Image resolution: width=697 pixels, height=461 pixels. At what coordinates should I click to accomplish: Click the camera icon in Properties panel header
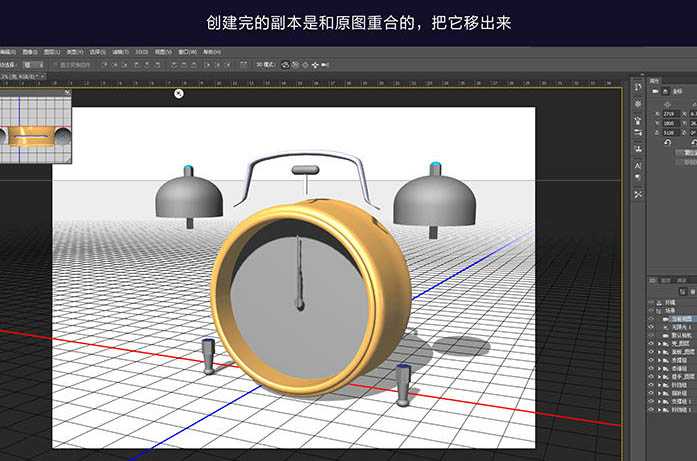click(655, 91)
